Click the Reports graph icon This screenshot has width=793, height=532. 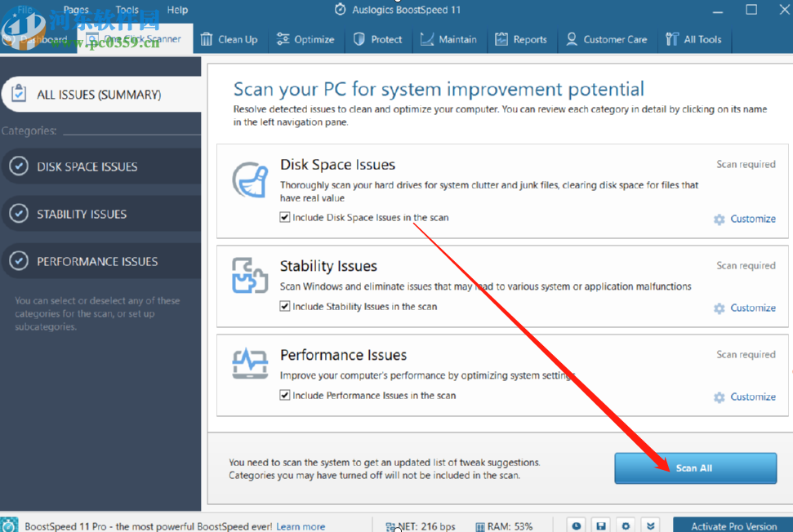tap(501, 39)
